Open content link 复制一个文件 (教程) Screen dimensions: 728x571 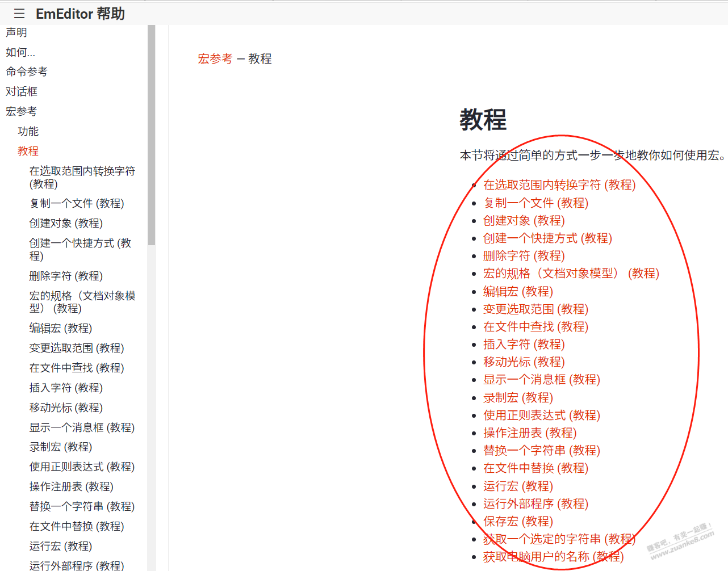tap(536, 203)
